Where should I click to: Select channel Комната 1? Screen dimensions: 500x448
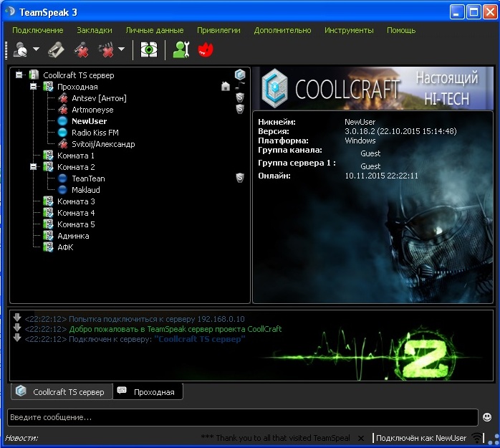(x=76, y=156)
